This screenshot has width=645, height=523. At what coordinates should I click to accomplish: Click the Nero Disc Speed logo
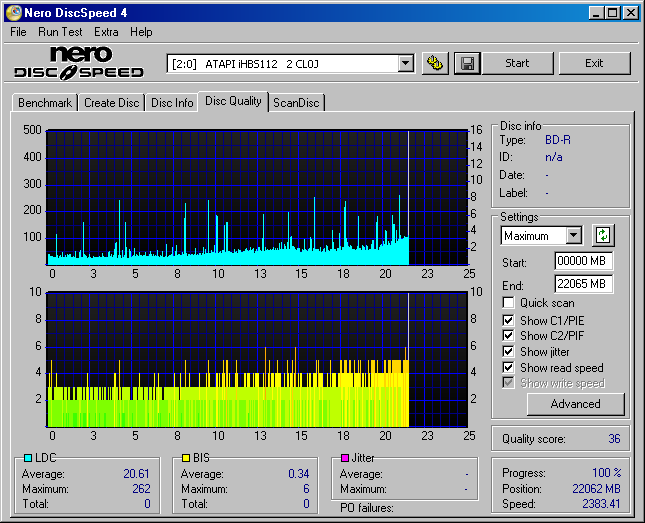79,63
